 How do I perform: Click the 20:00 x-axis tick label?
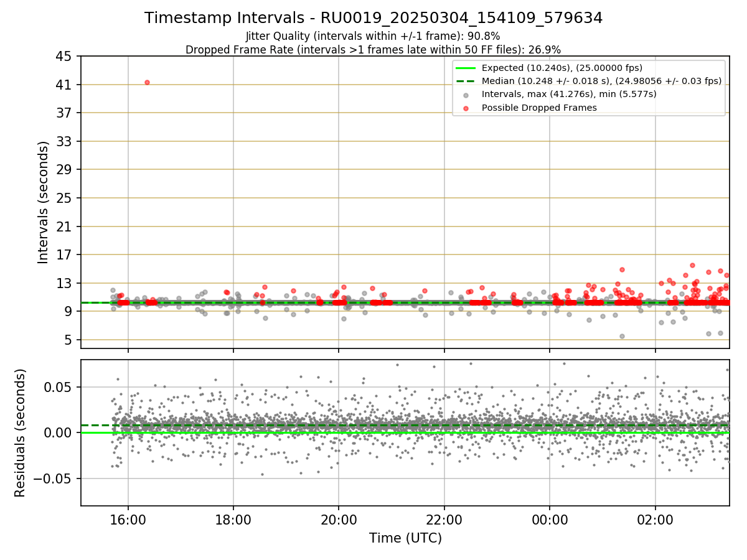coord(339,519)
